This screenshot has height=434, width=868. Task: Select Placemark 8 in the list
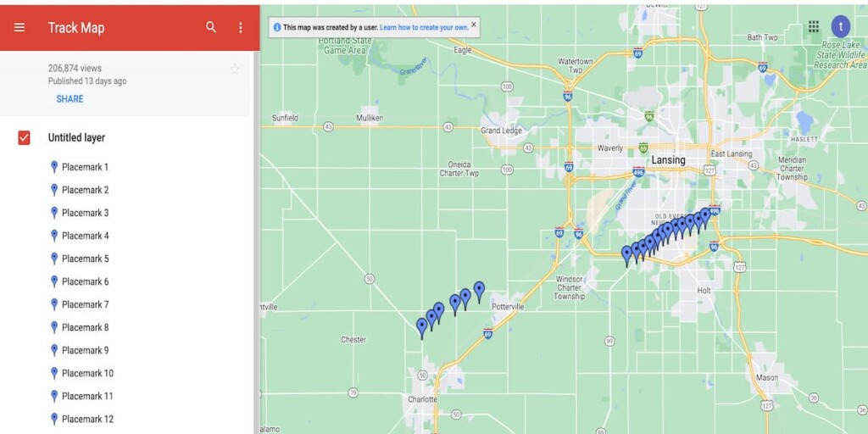(86, 328)
